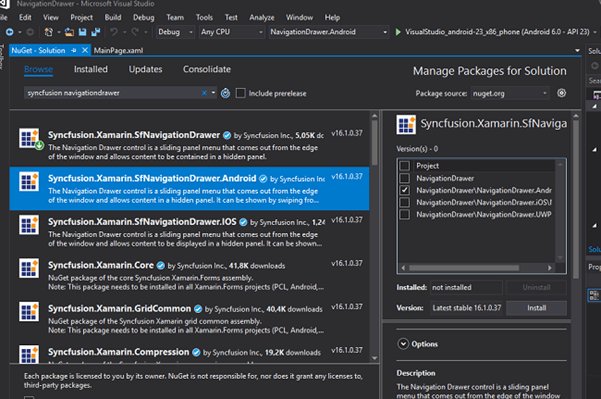Select Syncfusion.Xamarin.SfNavigationDrawer.IOS package row
Screen dimensions: 601x399
coord(189,232)
